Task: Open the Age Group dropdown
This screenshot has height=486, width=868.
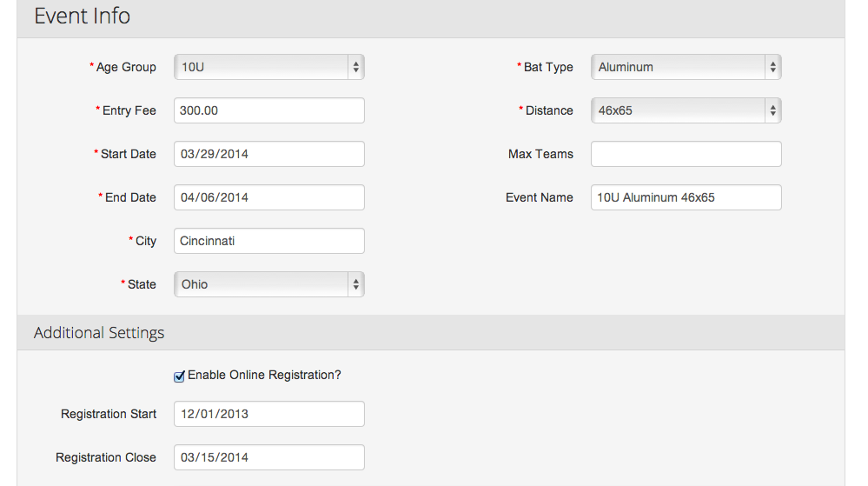Action: click(269, 67)
